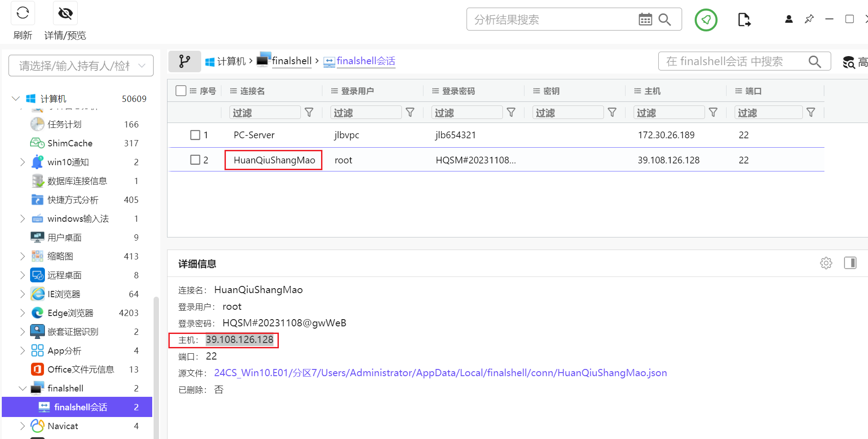The image size is (868, 439).
Task: Check the box for PC-Server row
Action: (195, 135)
